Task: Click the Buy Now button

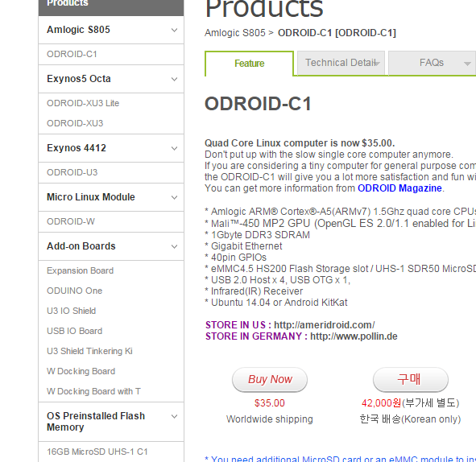Action: click(270, 379)
